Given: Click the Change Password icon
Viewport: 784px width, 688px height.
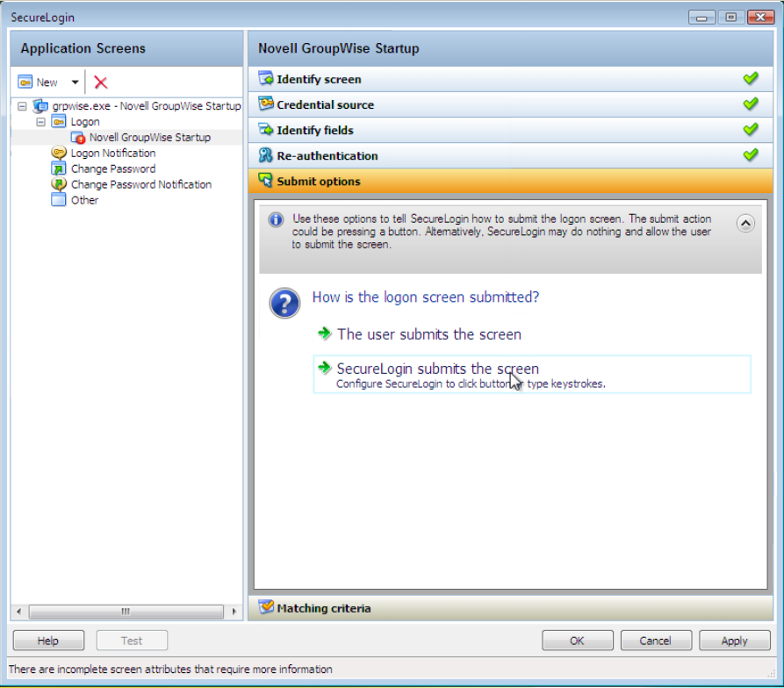Looking at the screenshot, I should 59,168.
